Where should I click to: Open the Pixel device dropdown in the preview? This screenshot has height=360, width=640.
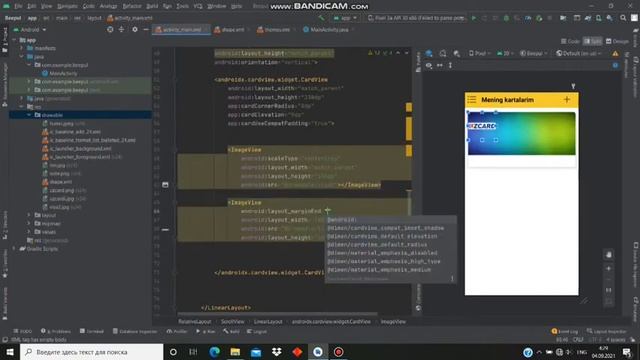pyautogui.click(x=480, y=53)
